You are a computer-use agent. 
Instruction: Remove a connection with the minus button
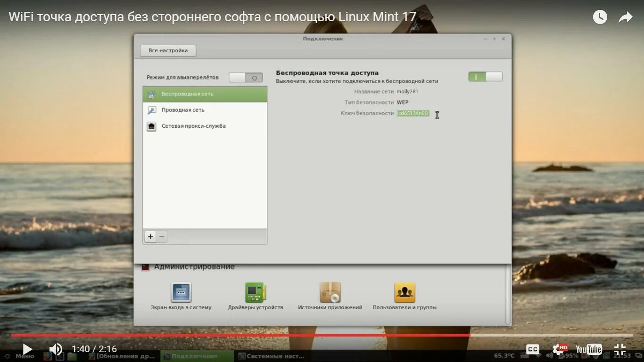tap(162, 237)
